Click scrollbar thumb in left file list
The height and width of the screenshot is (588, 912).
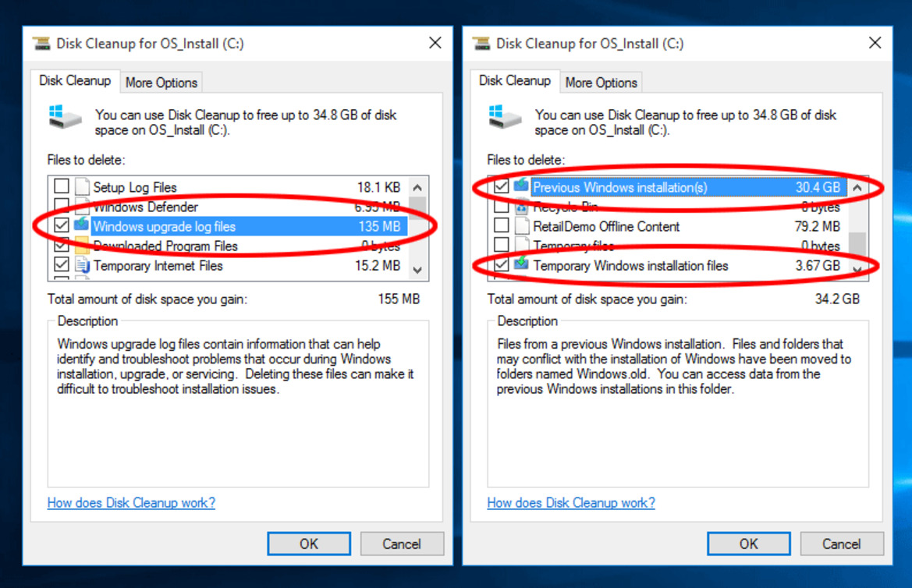(x=417, y=207)
